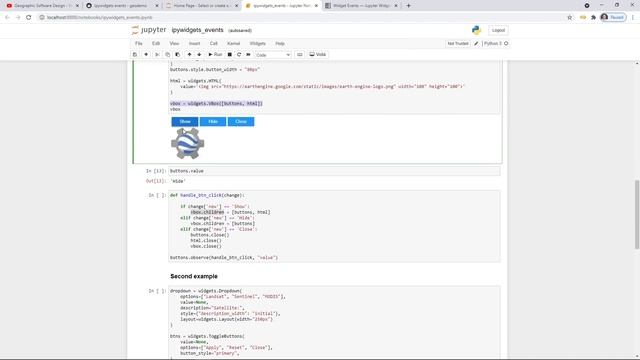Restart the kernel with the circular arrow icon
Viewport: 640px width, 360px height.
pyautogui.click(x=239, y=54)
